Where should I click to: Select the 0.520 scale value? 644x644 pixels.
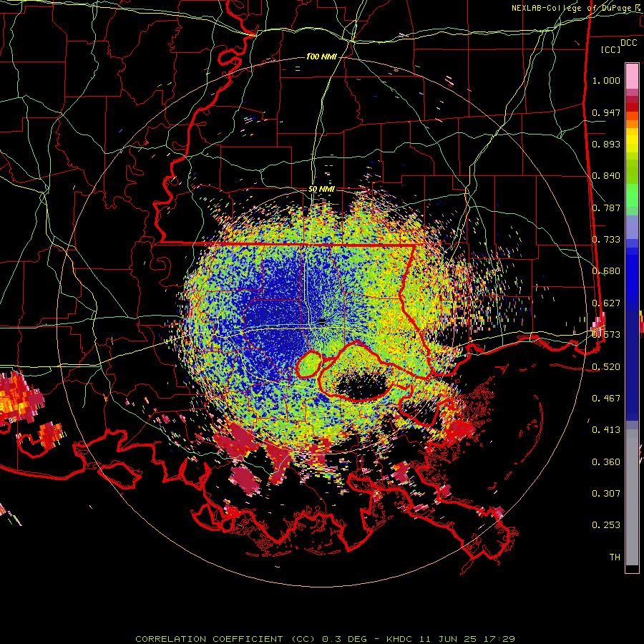tap(606, 367)
